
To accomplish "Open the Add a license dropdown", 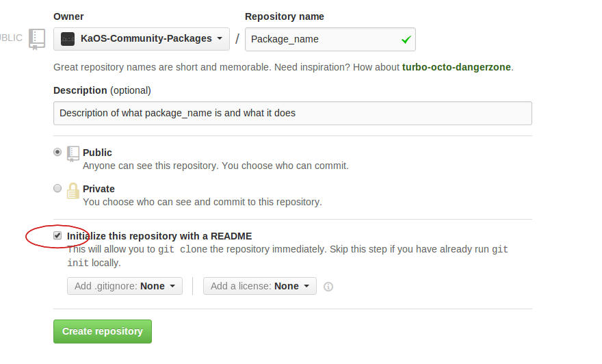I will [260, 286].
